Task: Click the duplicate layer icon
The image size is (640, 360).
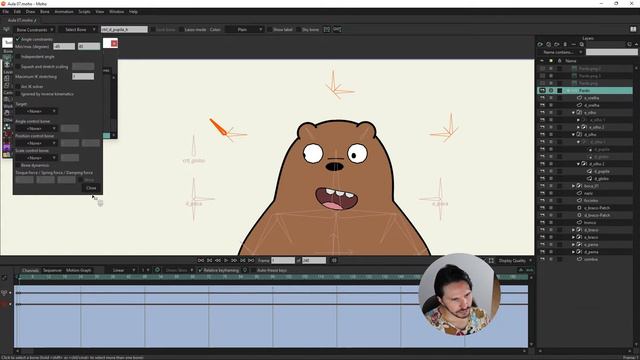Action: [548, 44]
